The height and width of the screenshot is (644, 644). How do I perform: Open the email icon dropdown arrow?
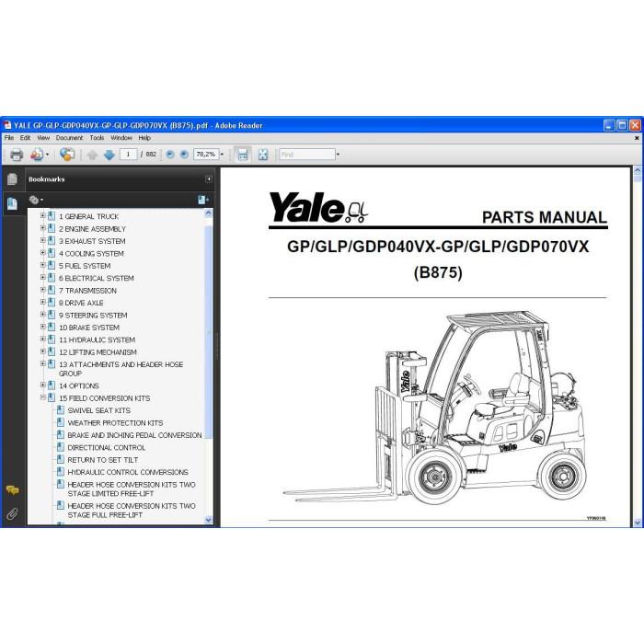[48, 155]
